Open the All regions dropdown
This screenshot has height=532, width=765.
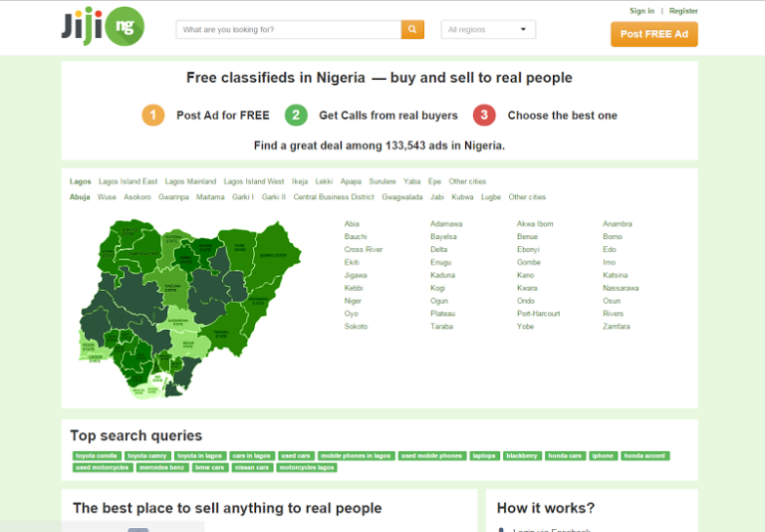[488, 30]
